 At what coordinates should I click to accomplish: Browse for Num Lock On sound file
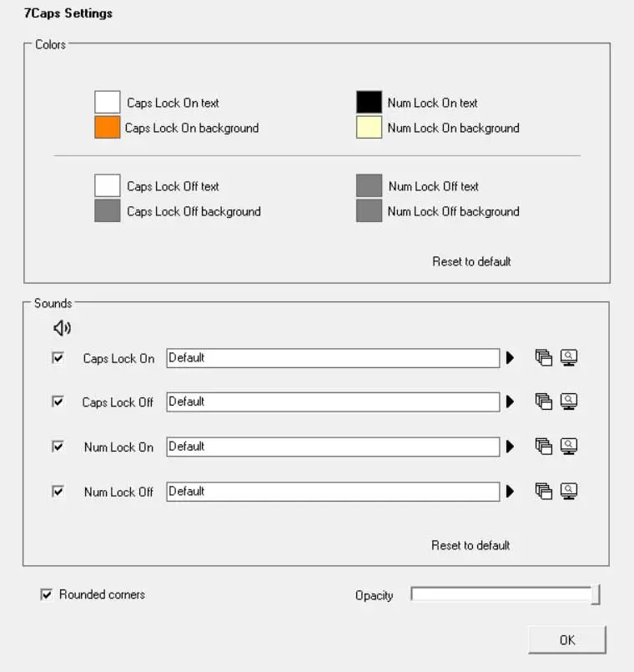pos(569,447)
